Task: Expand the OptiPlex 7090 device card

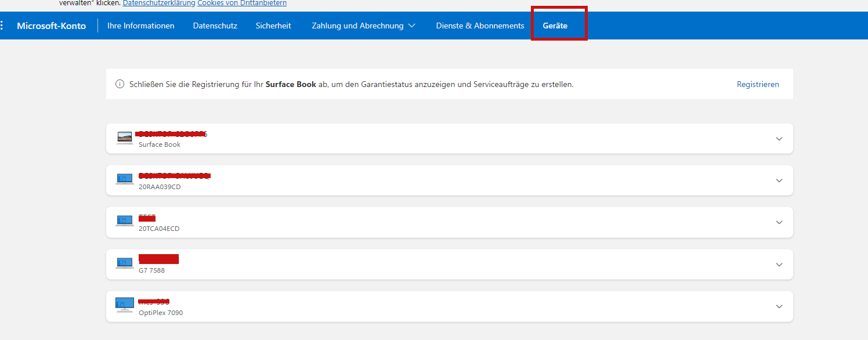Action: 779,306
